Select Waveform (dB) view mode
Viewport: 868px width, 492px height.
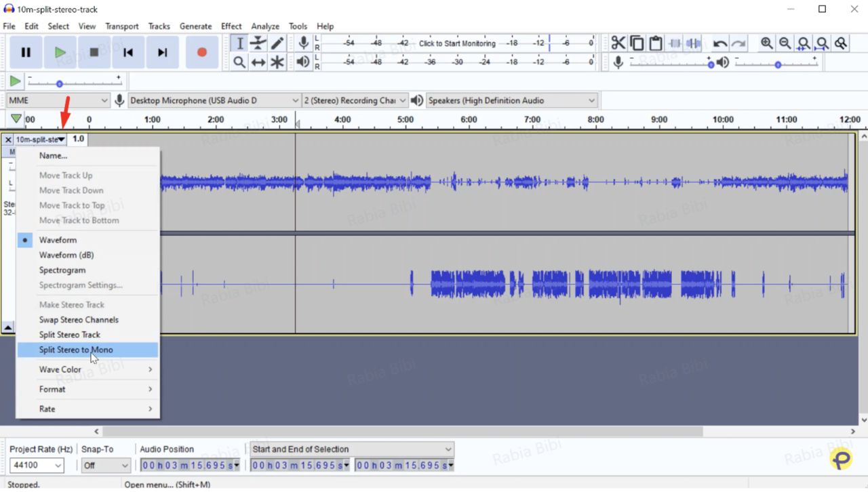(66, 255)
